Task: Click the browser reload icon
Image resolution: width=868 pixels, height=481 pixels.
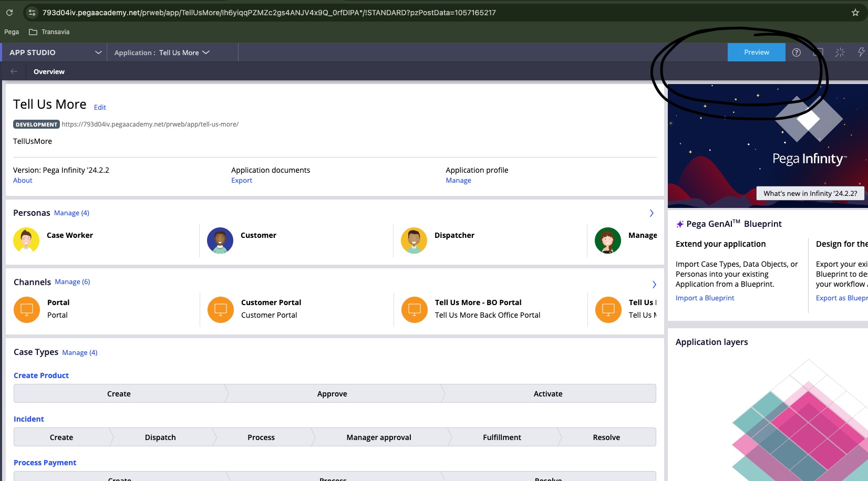Action: (9, 13)
